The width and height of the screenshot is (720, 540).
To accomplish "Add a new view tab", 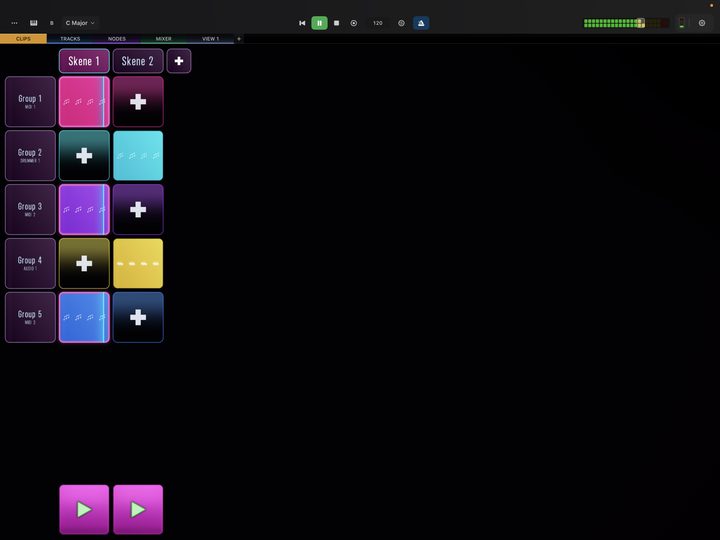I will 239,39.
